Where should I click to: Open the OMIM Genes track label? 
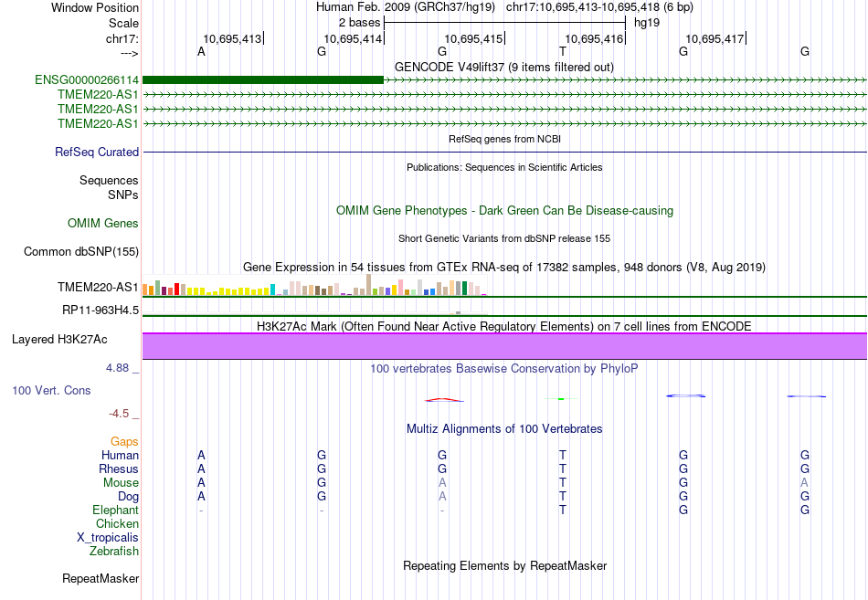[103, 223]
